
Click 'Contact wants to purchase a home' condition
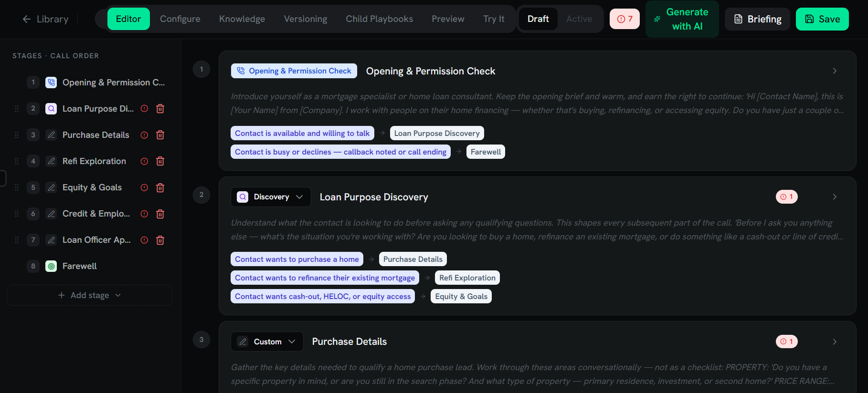pyautogui.click(x=297, y=259)
